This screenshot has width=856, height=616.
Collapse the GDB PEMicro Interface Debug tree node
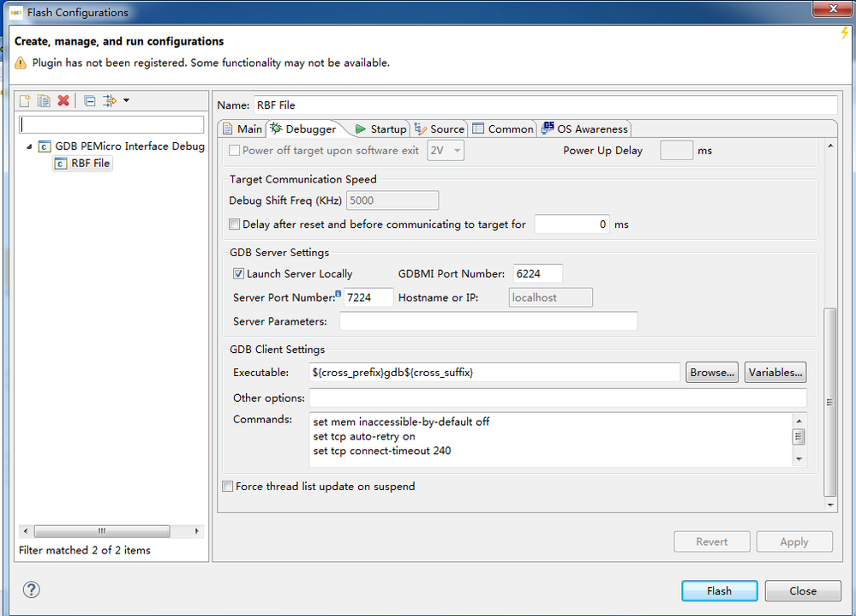(29, 147)
